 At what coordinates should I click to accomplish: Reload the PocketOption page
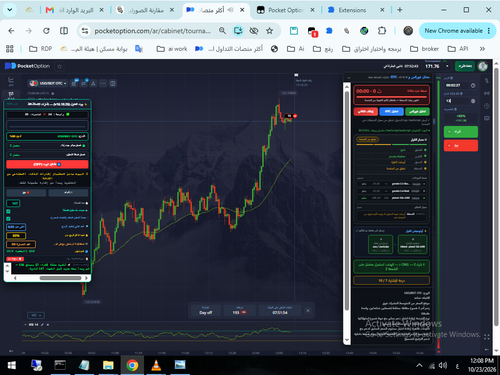46,31
